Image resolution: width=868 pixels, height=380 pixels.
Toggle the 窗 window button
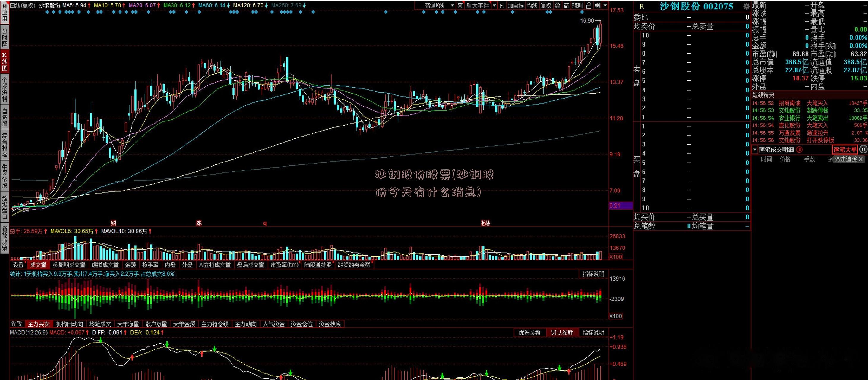(566, 5)
